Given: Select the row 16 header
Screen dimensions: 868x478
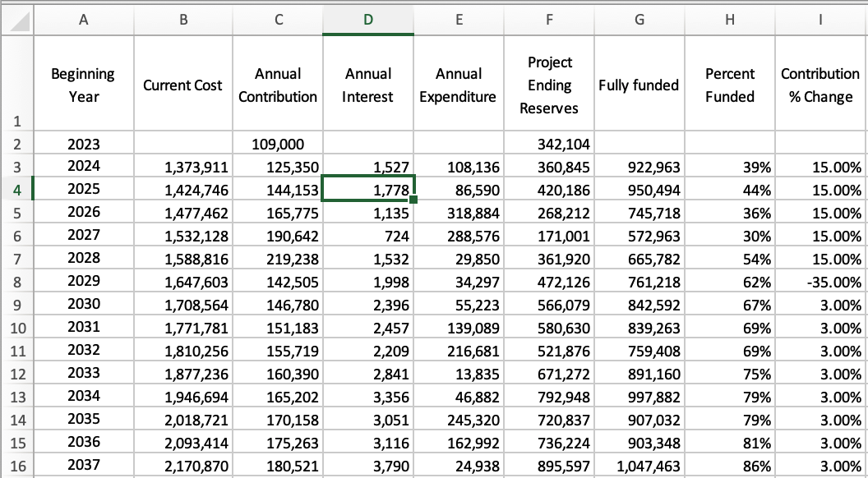Looking at the screenshot, I should coord(16,467).
